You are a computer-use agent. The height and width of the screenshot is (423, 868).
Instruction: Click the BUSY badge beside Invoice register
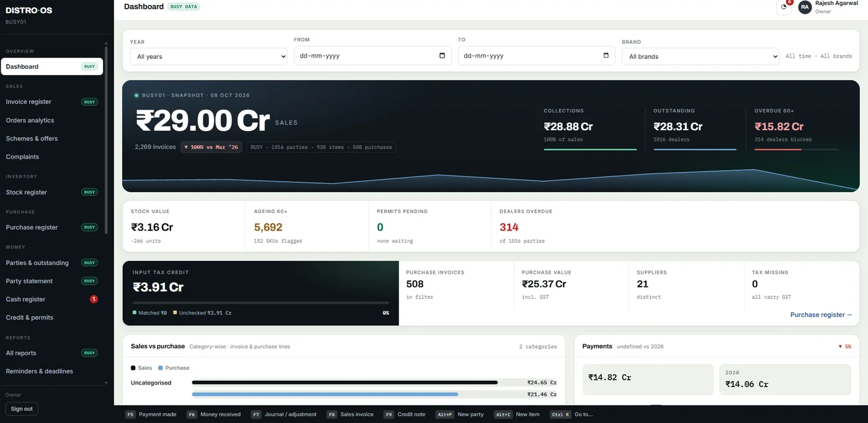click(90, 102)
